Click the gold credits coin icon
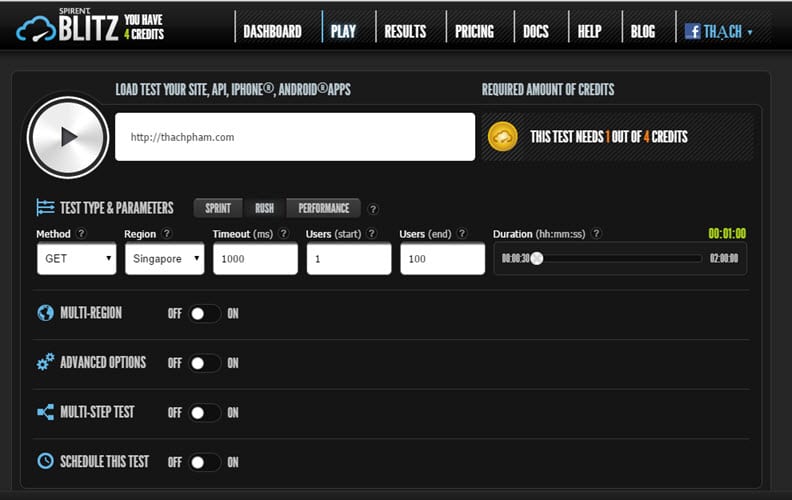Screen dimensions: 792x500 [x=503, y=137]
